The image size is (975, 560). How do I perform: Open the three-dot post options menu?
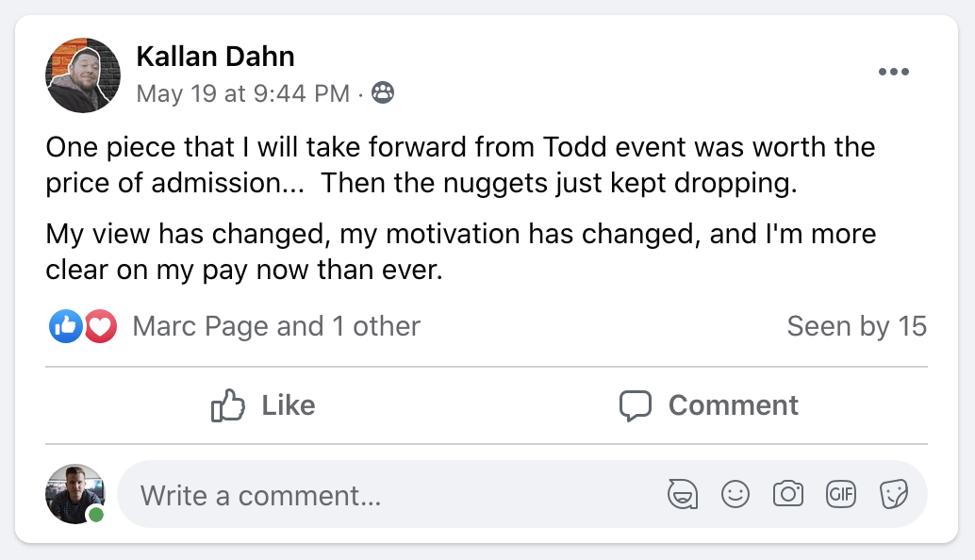894,72
